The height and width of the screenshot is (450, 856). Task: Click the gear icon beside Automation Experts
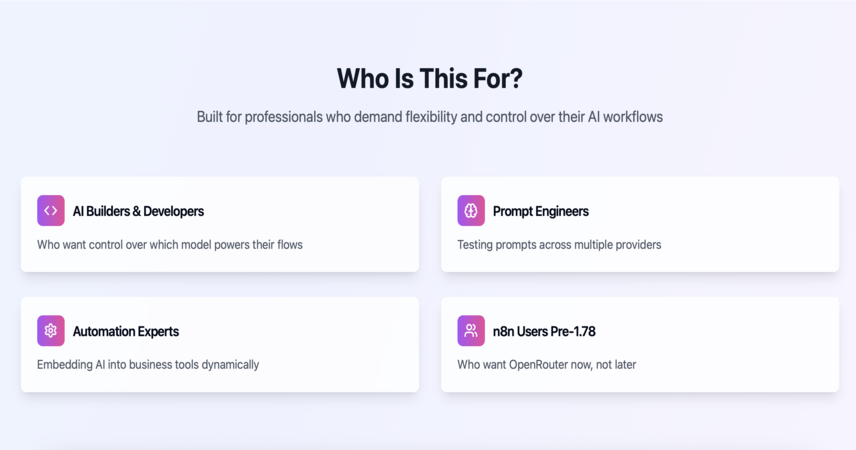click(51, 331)
